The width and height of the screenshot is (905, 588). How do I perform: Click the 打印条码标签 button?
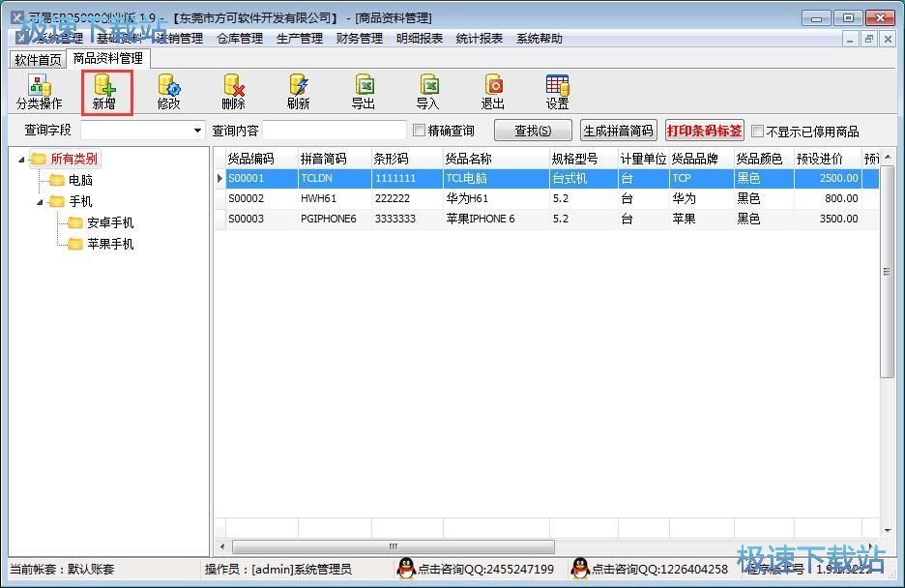(x=704, y=131)
